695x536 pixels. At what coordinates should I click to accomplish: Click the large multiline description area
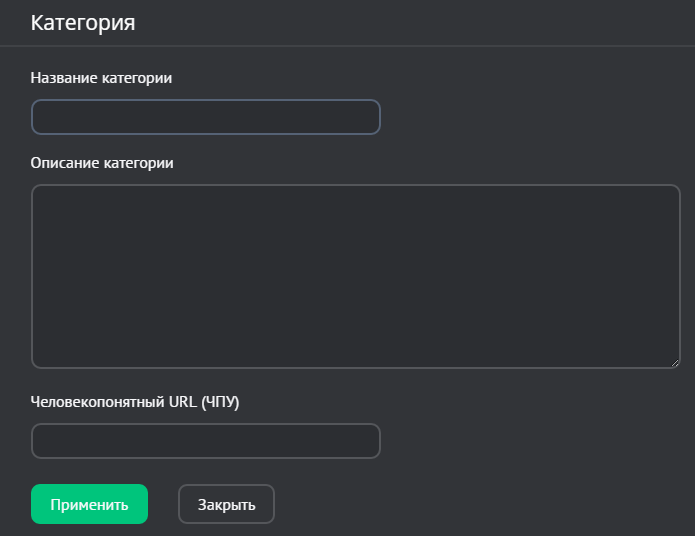(x=355, y=276)
